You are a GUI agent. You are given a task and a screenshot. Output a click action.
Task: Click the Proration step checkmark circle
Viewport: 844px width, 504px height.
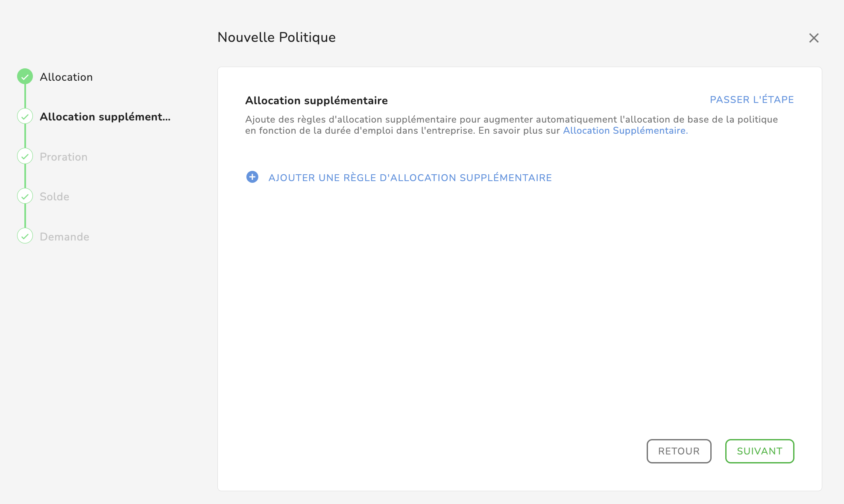(25, 156)
